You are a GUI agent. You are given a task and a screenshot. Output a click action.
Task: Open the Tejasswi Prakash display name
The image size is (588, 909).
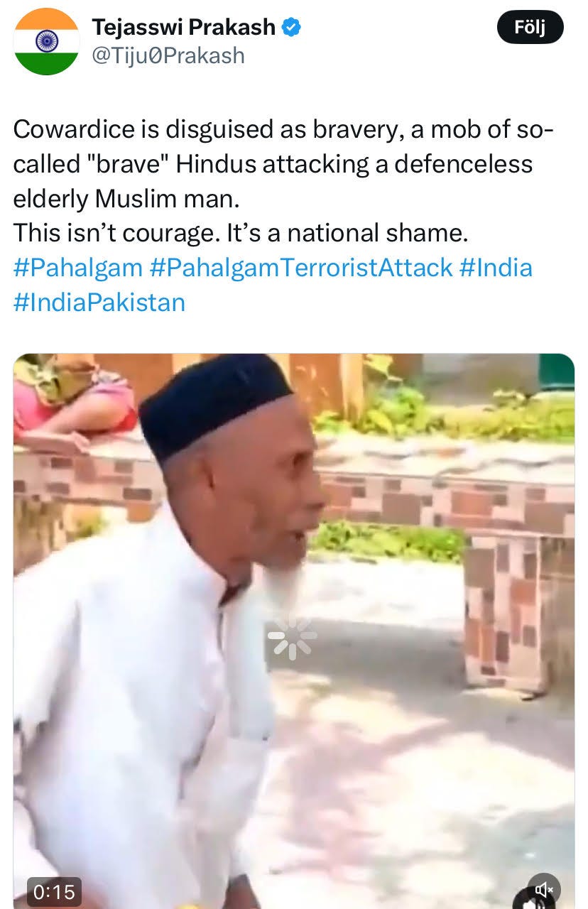click(183, 27)
